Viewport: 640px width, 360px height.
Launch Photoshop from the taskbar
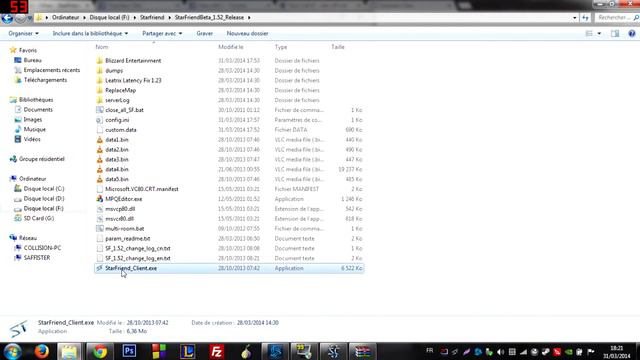point(129,351)
